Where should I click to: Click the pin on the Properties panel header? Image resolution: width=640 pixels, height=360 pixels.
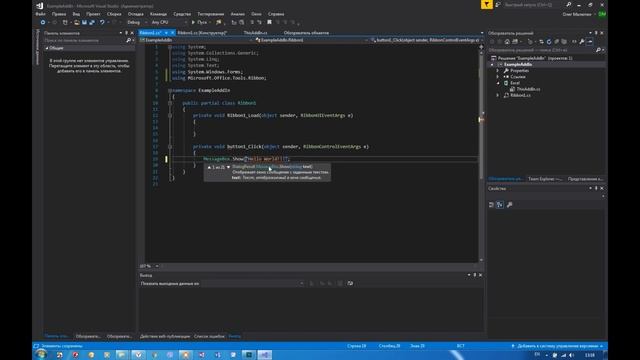pos(596,189)
